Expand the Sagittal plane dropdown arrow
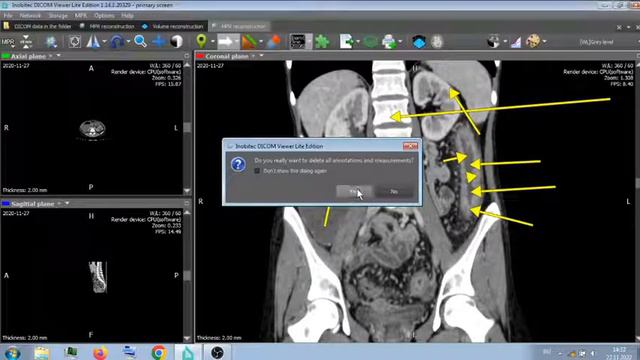Image resolution: width=640 pixels, height=360 pixels. (67, 203)
